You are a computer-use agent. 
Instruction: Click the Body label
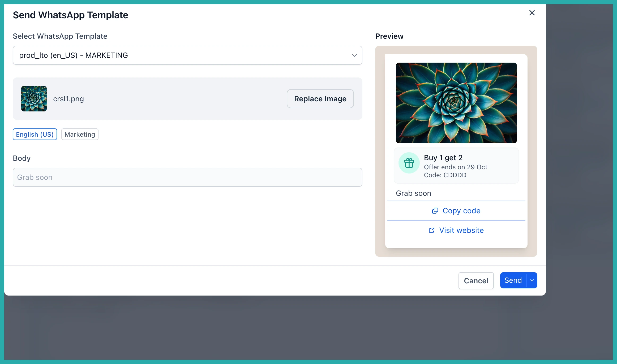[22, 158]
